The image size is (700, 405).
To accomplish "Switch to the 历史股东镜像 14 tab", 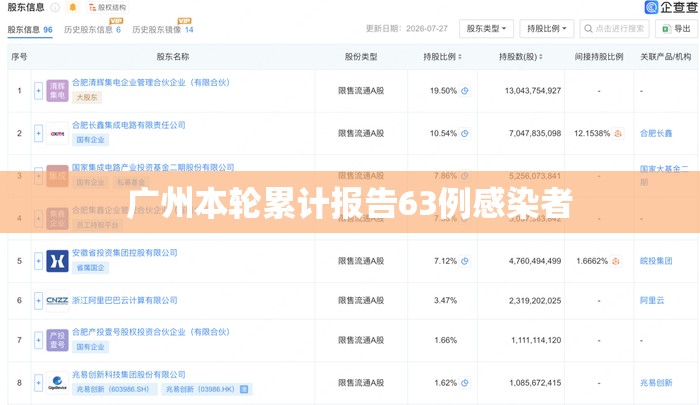I will pyautogui.click(x=163, y=29).
